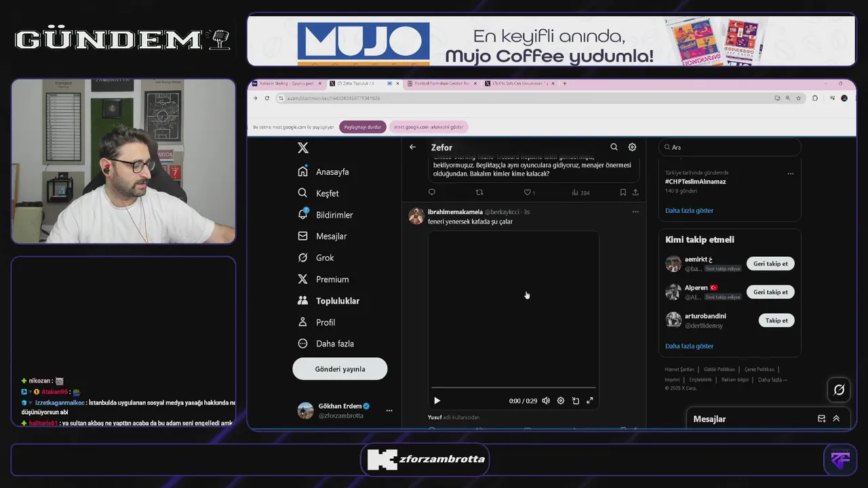Share the top post

tap(635, 192)
